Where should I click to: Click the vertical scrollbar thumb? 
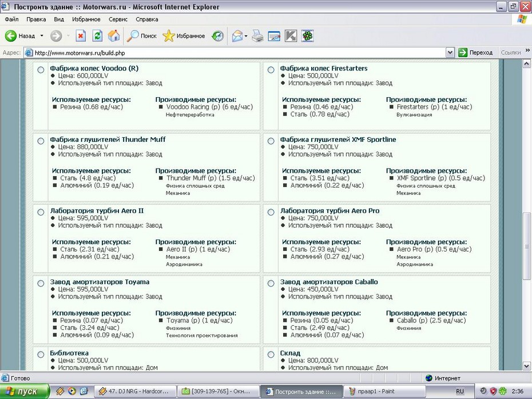tap(527, 246)
